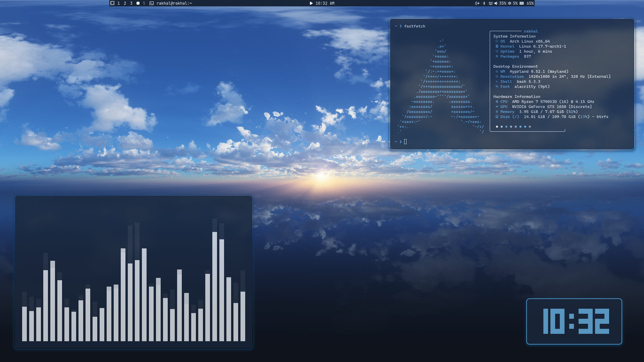Click the audio visualizer bars window
Screen dimensions: 644x362
pyautogui.click(x=133, y=272)
